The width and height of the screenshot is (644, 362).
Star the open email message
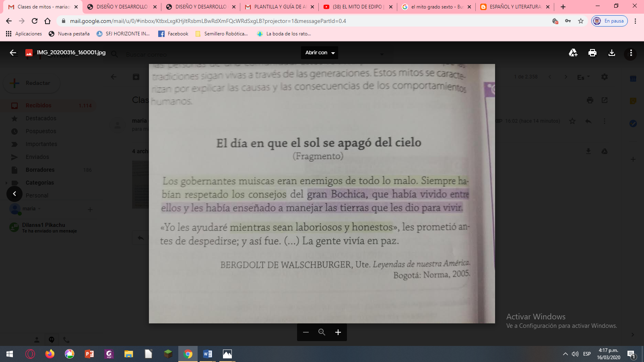click(572, 121)
